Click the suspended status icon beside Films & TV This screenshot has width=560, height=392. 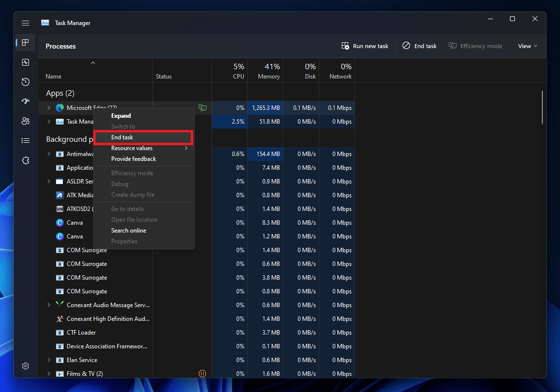click(202, 373)
